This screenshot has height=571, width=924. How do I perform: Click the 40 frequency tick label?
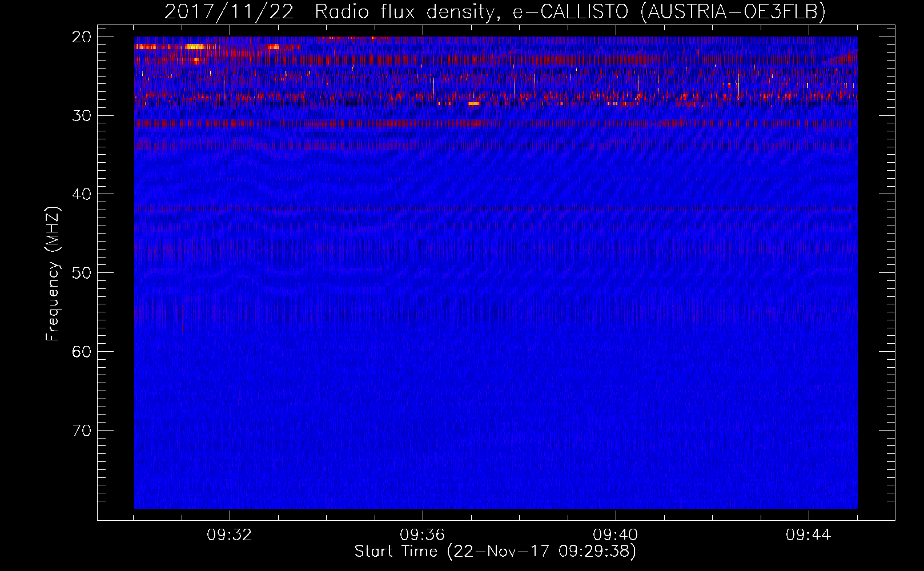tap(82, 194)
